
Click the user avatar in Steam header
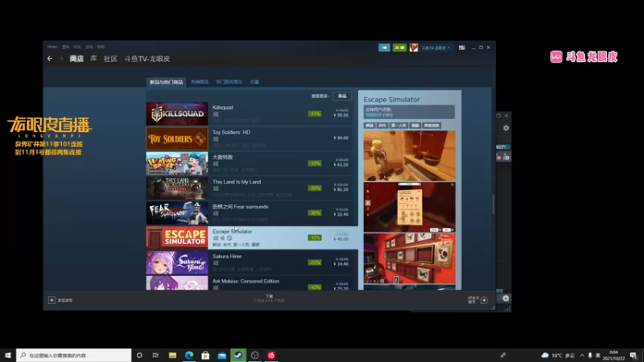click(x=414, y=47)
